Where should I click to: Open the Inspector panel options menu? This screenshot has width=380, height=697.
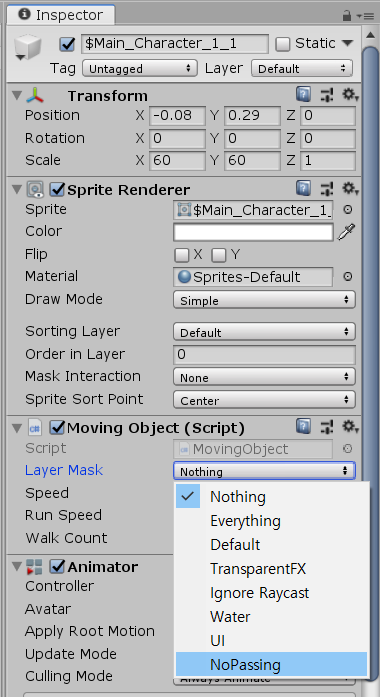point(366,16)
